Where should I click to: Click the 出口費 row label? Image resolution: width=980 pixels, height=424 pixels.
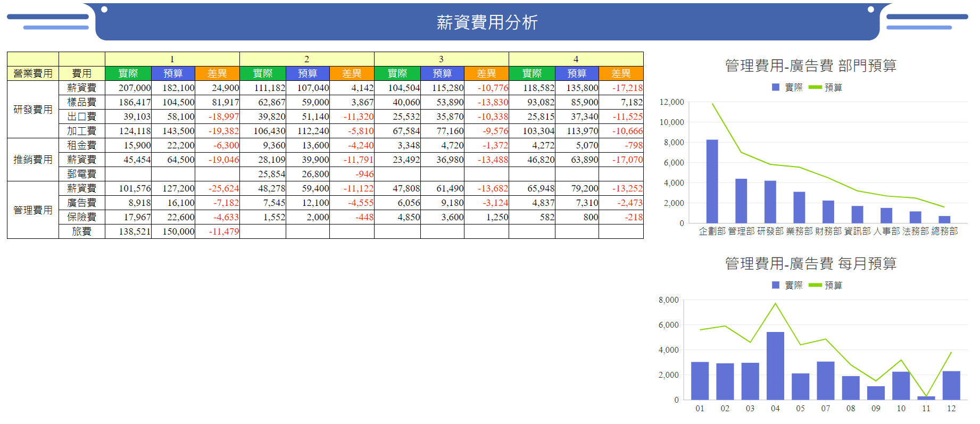[82, 117]
